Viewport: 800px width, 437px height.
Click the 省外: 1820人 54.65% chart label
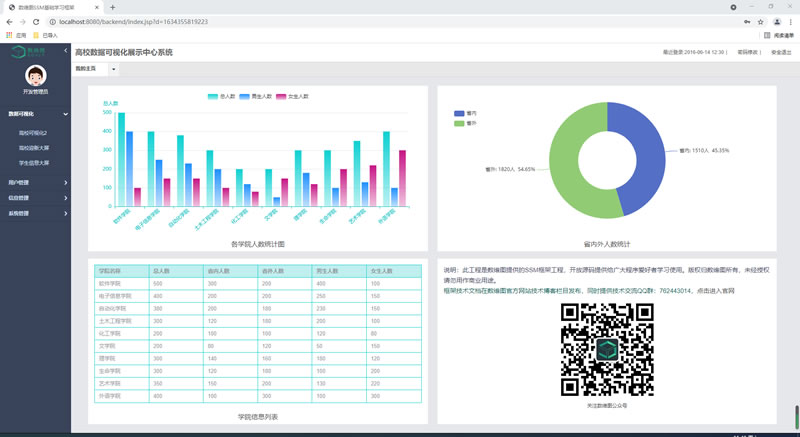[510, 169]
